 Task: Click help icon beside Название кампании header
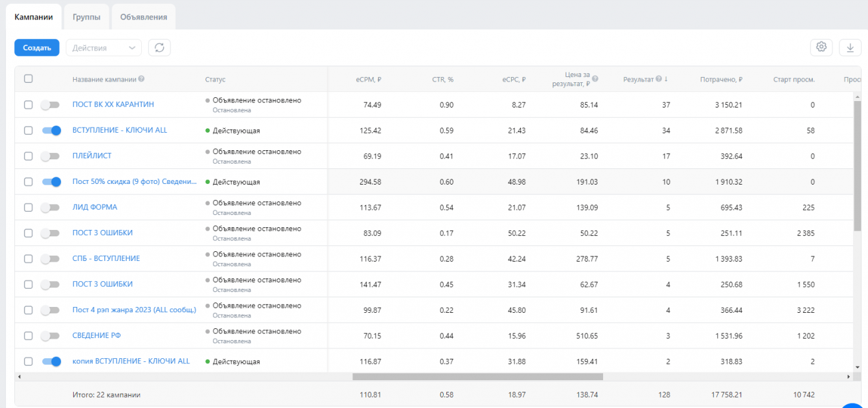141,79
